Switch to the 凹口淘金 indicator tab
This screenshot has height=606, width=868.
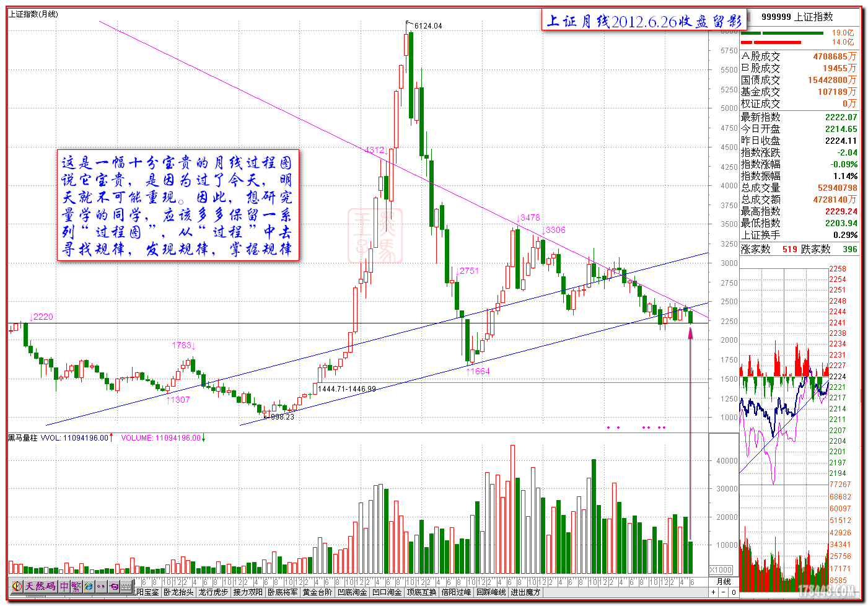(x=387, y=592)
